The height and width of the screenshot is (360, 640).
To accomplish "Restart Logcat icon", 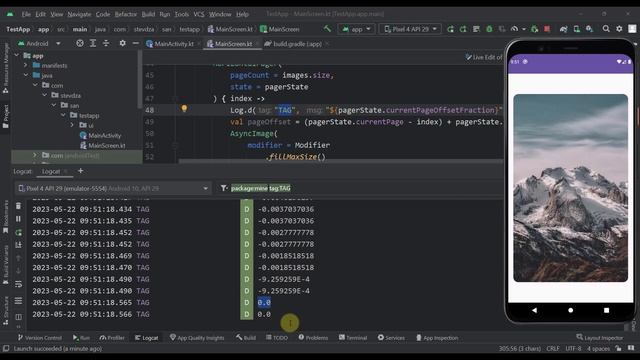I will click(x=18, y=232).
